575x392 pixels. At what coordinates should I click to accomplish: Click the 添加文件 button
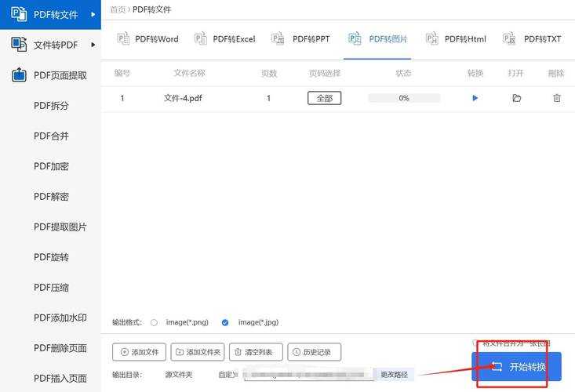pyautogui.click(x=139, y=352)
